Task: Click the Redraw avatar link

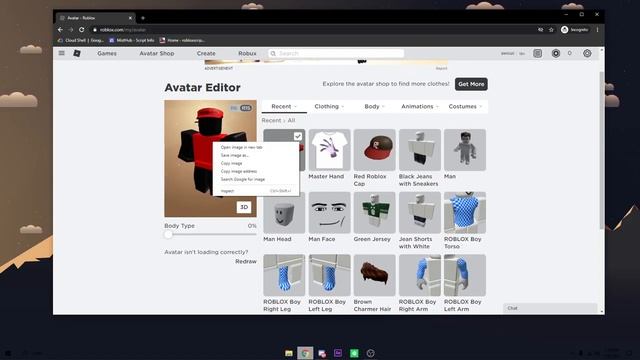Action: point(246,261)
